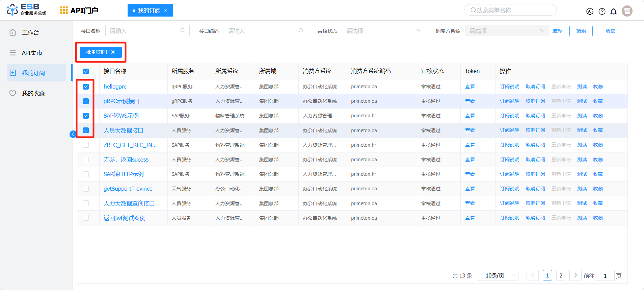Go to 我的收藏 in sidebar
The height and width of the screenshot is (290, 644).
pyautogui.click(x=33, y=93)
